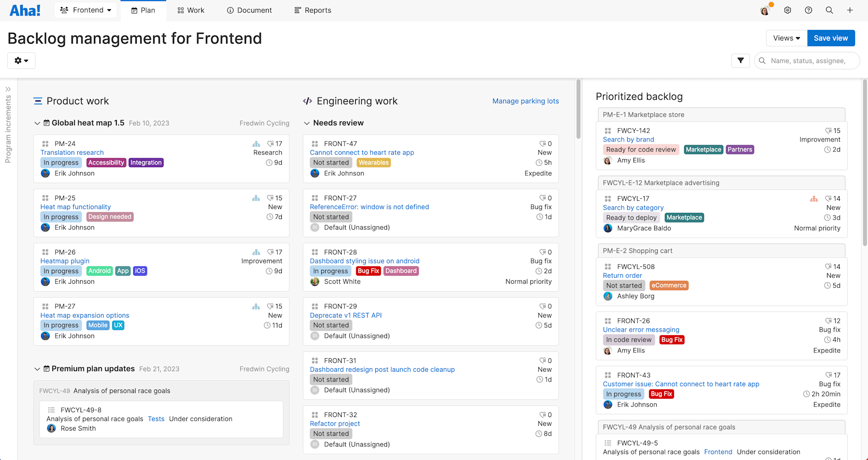This screenshot has height=460, width=868.
Task: Open the global search magnifier icon
Action: pyautogui.click(x=829, y=10)
